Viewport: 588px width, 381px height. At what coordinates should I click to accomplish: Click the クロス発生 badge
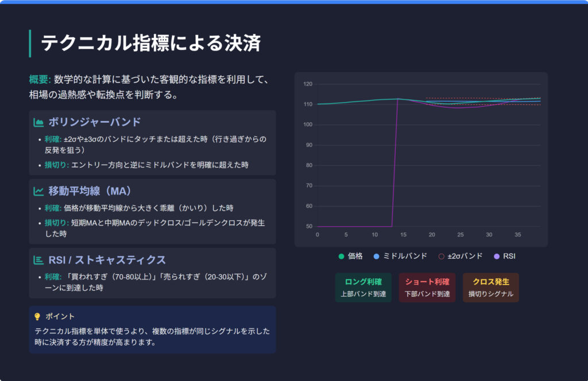point(490,287)
